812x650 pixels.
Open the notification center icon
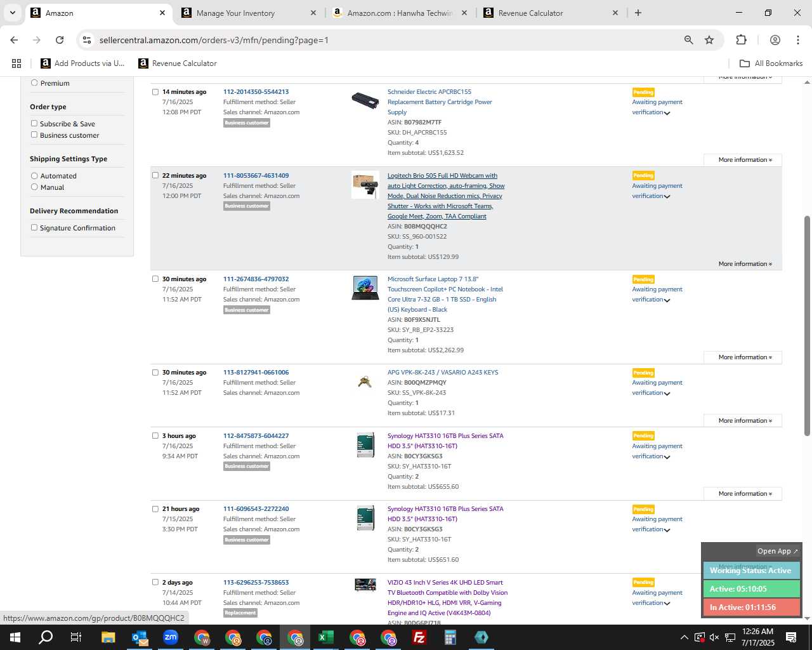pyautogui.click(x=791, y=637)
